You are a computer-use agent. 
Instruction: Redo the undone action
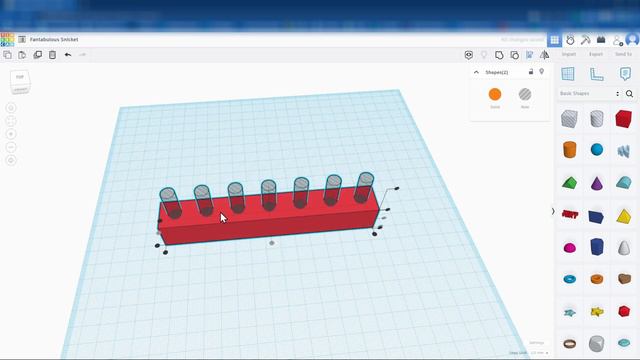[x=82, y=55]
